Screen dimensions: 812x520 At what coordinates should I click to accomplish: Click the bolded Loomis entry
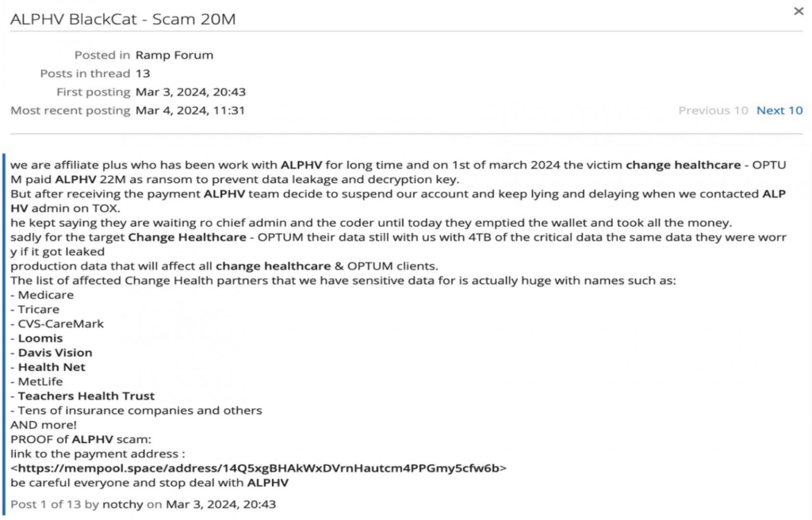coord(40,338)
